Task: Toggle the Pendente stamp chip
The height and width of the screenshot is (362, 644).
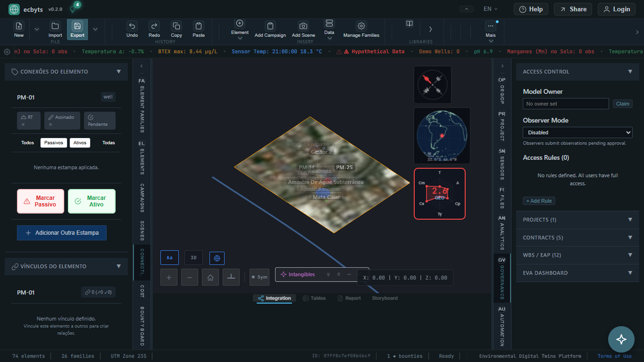Action: [x=100, y=121]
